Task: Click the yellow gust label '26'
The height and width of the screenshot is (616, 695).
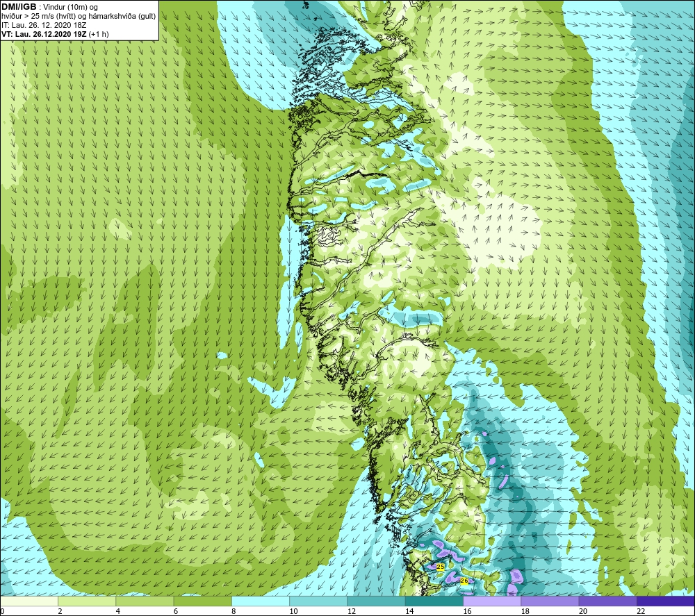Action: [x=464, y=581]
